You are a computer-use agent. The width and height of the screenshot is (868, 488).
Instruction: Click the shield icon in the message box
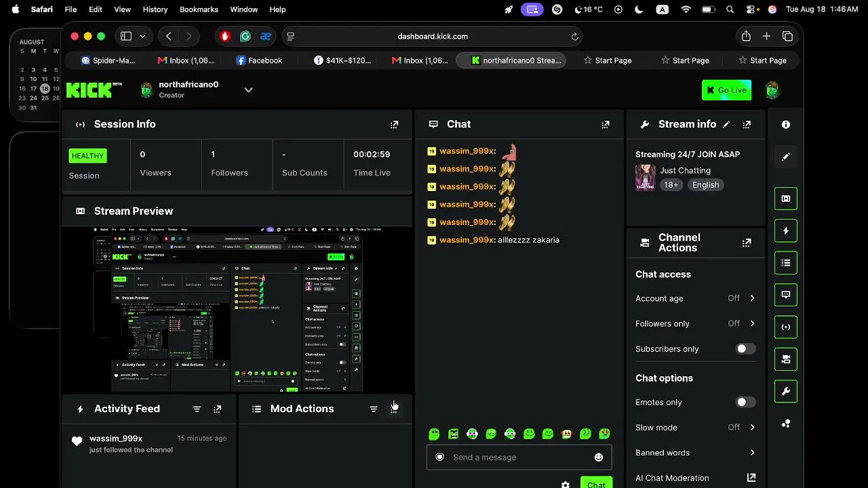tap(439, 457)
